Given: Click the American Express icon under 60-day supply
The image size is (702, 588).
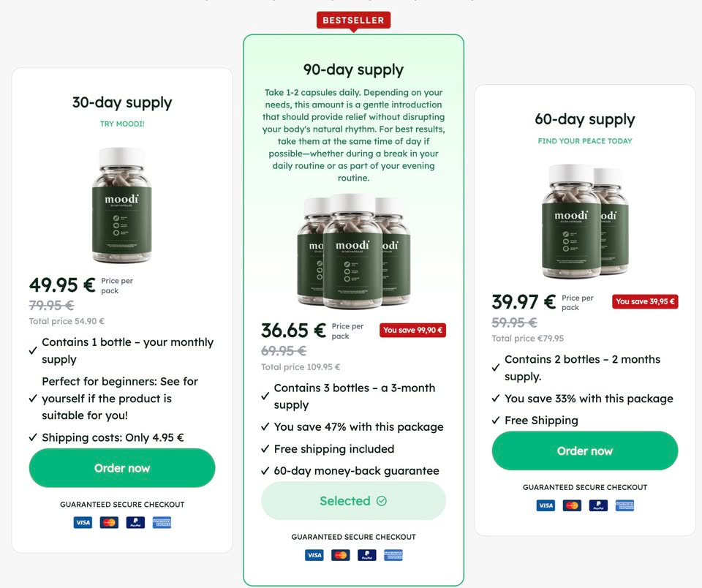Looking at the screenshot, I should 624,505.
